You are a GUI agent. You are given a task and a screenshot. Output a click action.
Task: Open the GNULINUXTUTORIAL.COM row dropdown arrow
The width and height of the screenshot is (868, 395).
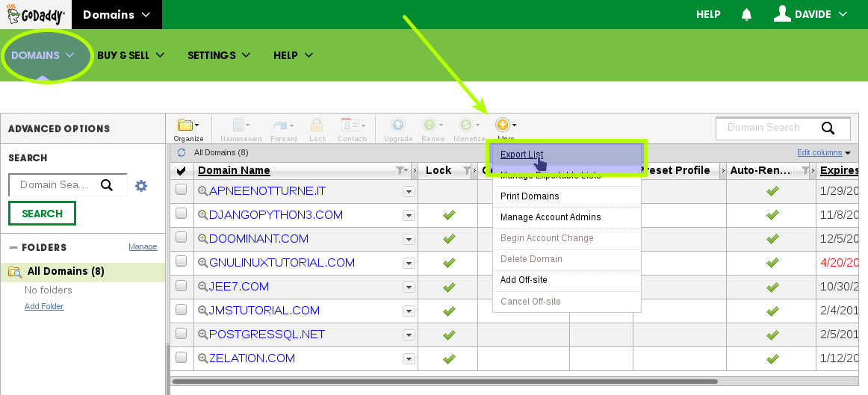[x=409, y=264]
